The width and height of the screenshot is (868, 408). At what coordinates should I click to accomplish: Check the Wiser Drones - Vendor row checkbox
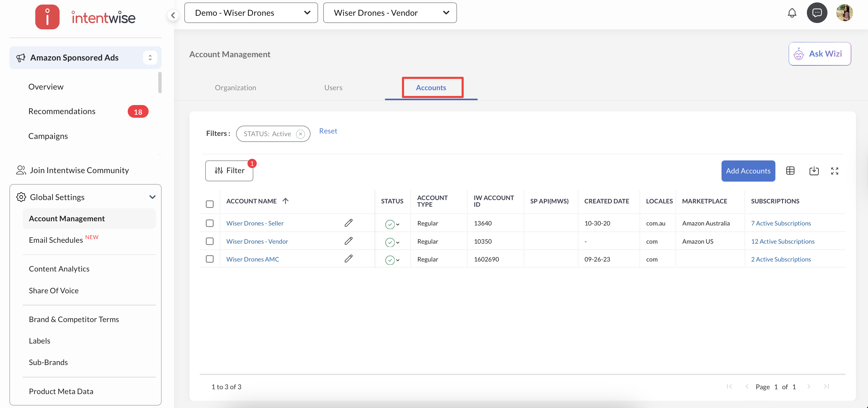click(x=210, y=241)
